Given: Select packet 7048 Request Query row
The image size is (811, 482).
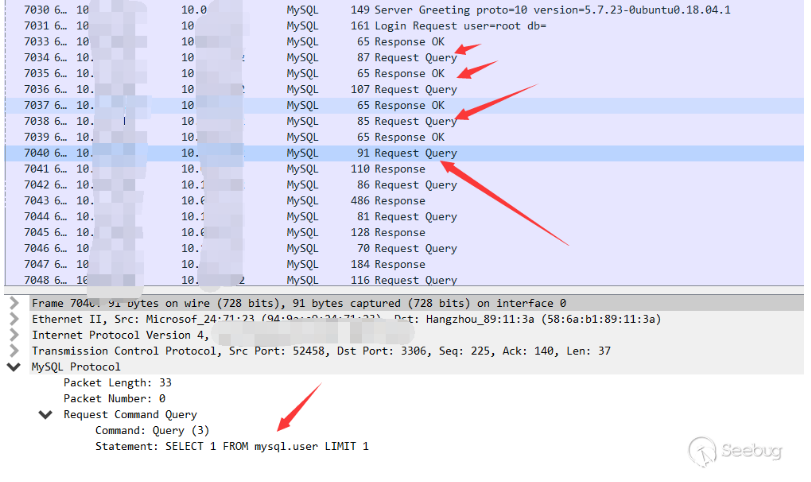Looking at the screenshot, I should click(400, 280).
